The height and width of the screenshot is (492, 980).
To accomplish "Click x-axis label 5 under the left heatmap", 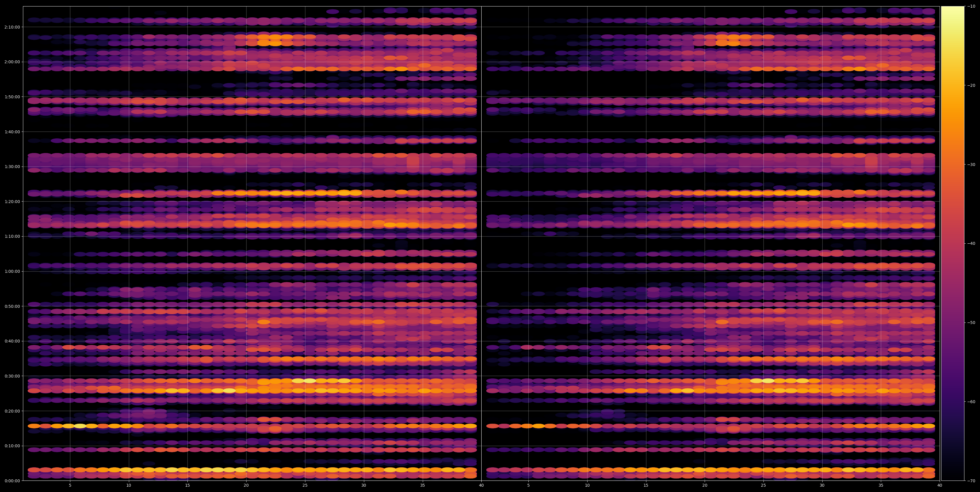I will pyautogui.click(x=70, y=486).
